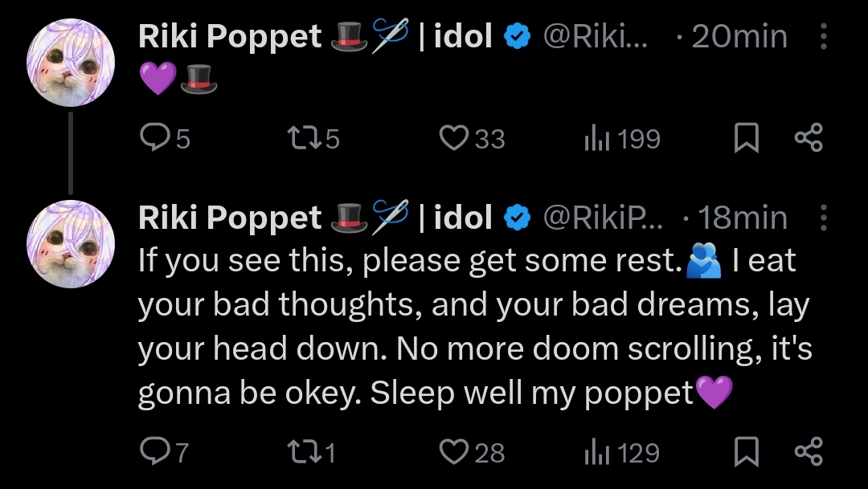Reply to the 'get some rest' tweet
The image size is (868, 489).
(x=153, y=453)
